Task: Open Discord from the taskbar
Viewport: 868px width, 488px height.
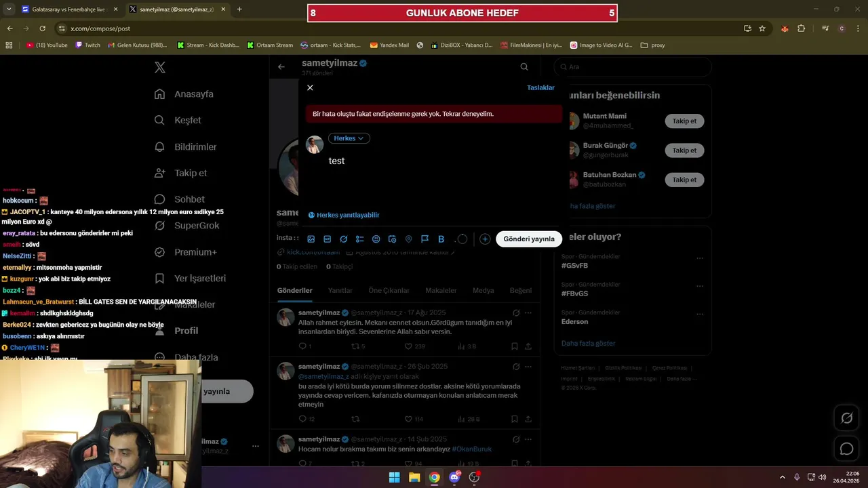Action: tap(454, 477)
